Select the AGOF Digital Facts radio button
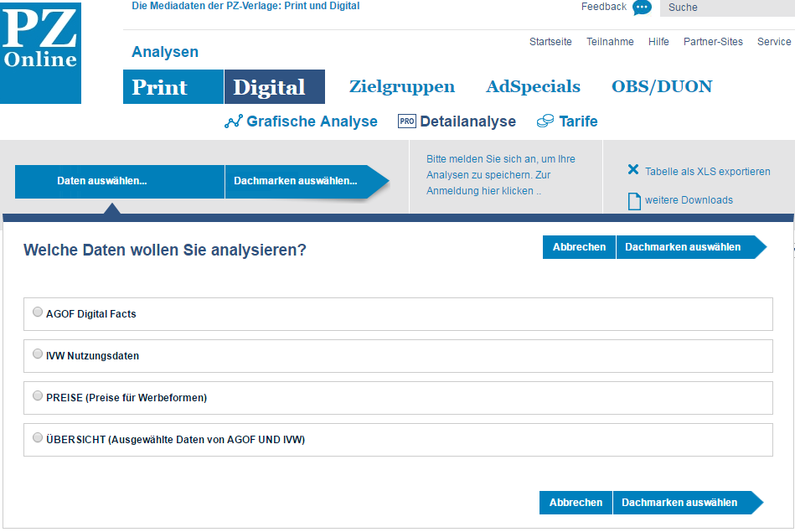 pyautogui.click(x=37, y=312)
